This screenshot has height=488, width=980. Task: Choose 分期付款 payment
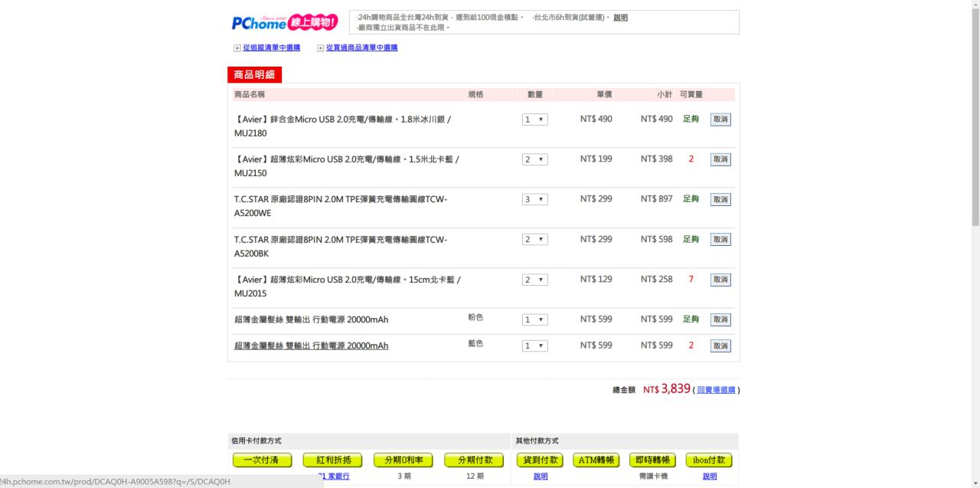coord(474,460)
